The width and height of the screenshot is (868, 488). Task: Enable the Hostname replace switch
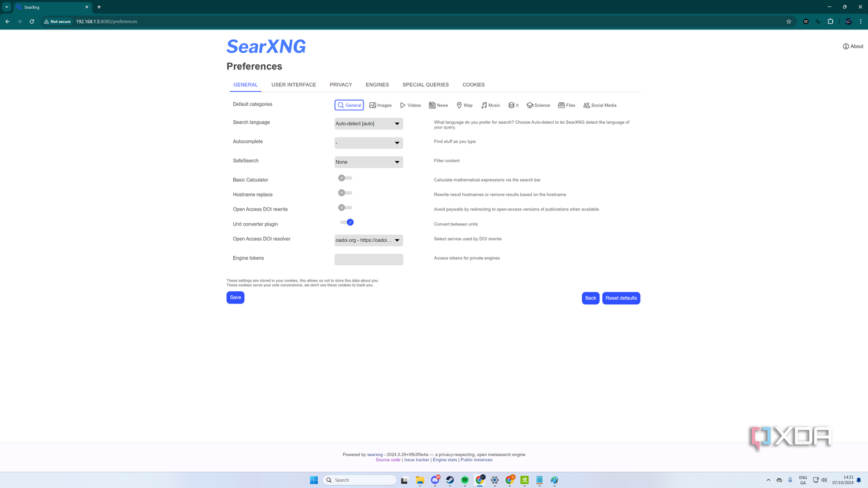tap(345, 193)
